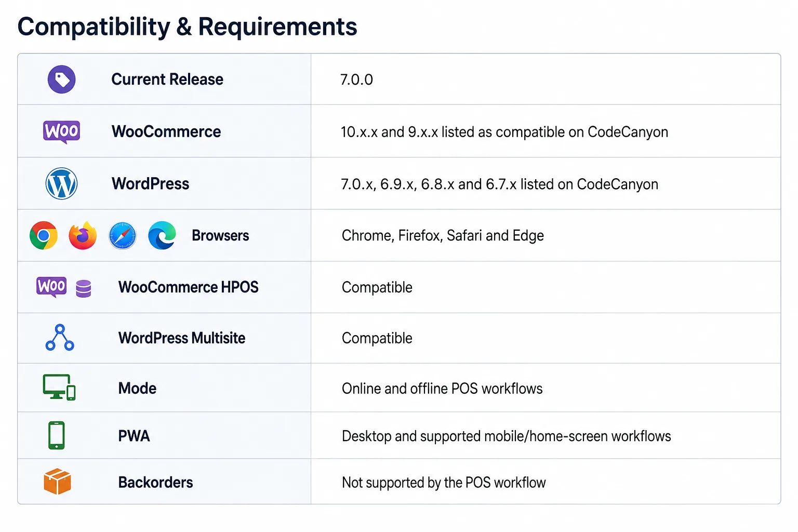This screenshot has height=532, width=798.
Task: Click the Chrome browser icon
Action: click(x=44, y=235)
